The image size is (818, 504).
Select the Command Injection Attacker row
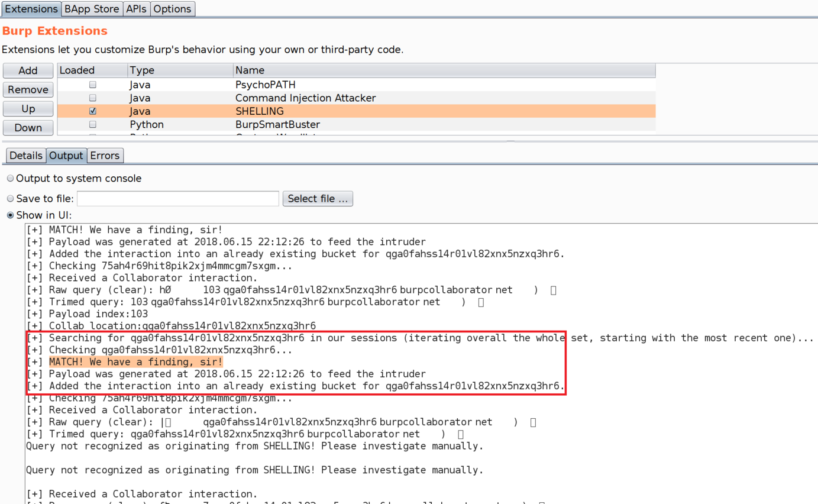tap(356, 98)
